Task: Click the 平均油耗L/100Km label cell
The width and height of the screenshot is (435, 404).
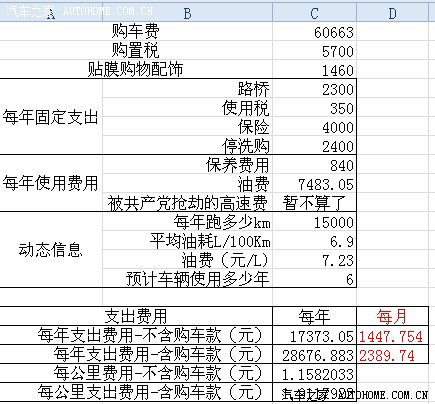Action: (187, 241)
